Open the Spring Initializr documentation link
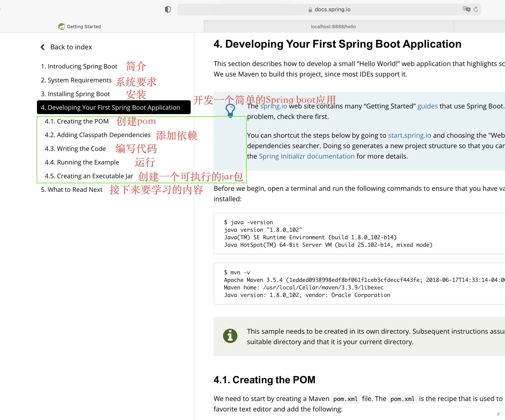The height and width of the screenshot is (420, 505). pyautogui.click(x=307, y=156)
